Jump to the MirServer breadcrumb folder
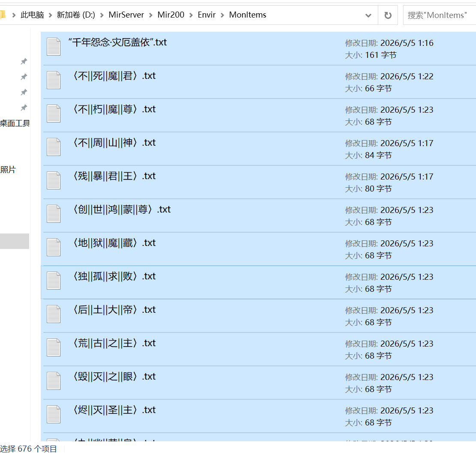 [126, 15]
